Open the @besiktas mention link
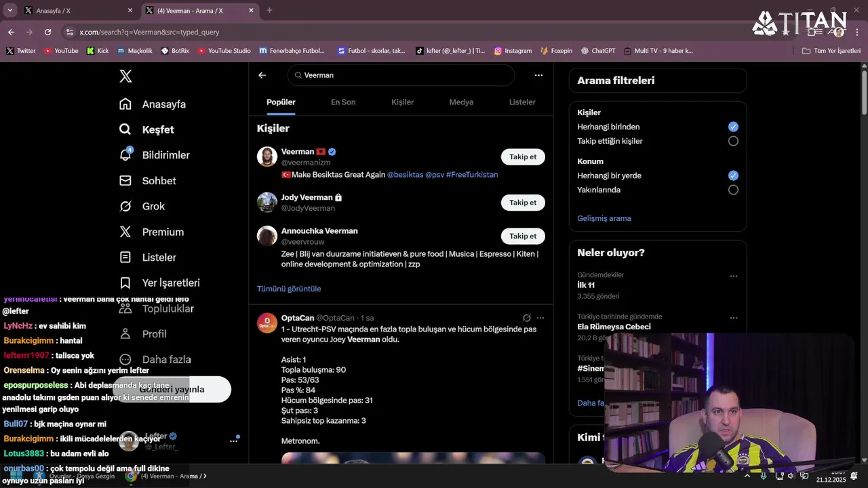The height and width of the screenshot is (488, 868). coord(405,175)
